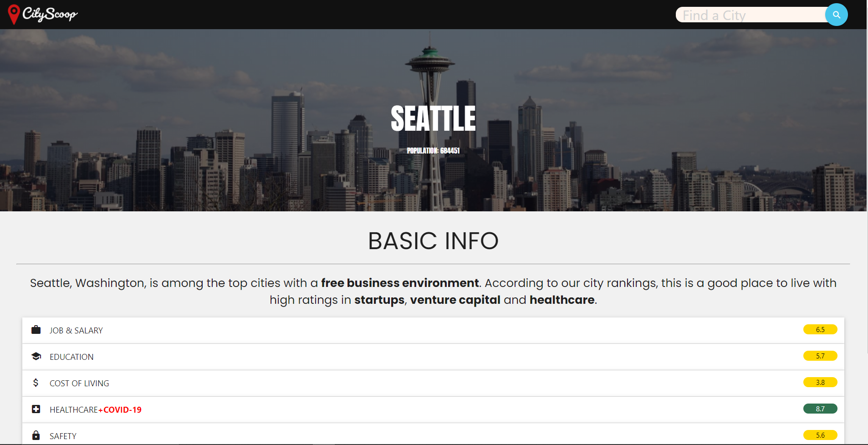Screen dimensions: 868x445
Task: Click the CityScoop logo
Action: point(43,14)
